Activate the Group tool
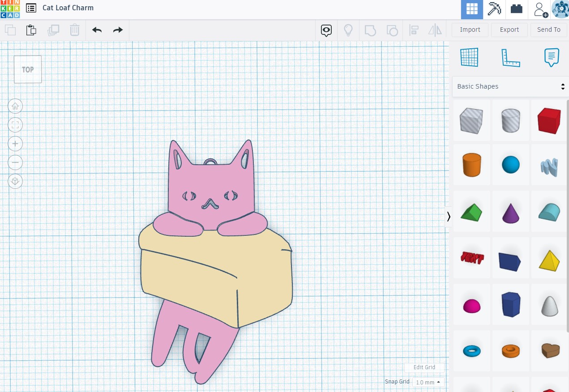 (370, 30)
